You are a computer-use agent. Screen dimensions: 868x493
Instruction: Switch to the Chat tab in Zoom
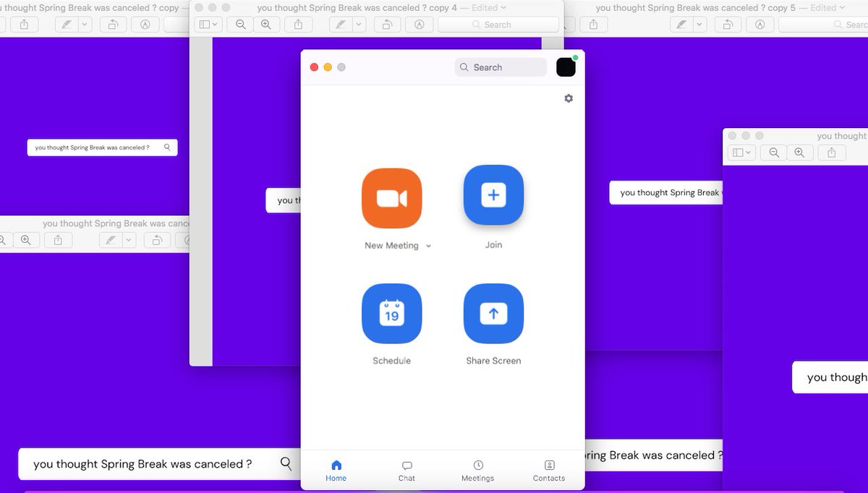pos(407,471)
